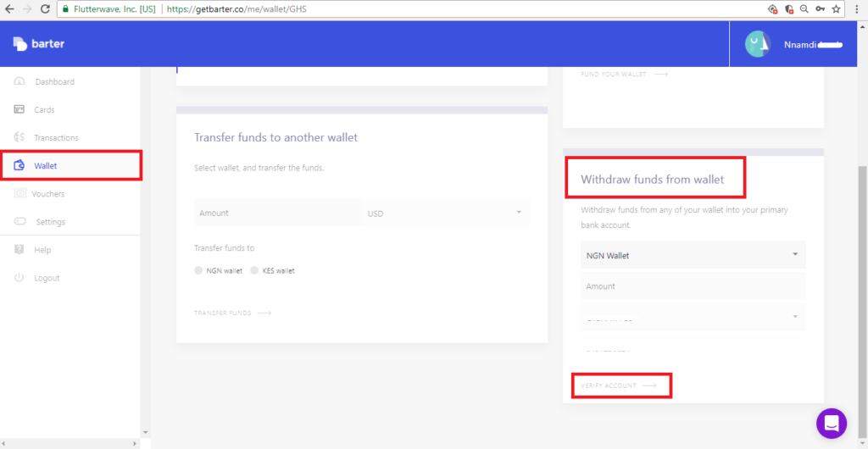868x449 pixels.
Task: Click the withdraw Amount input field
Action: click(693, 285)
